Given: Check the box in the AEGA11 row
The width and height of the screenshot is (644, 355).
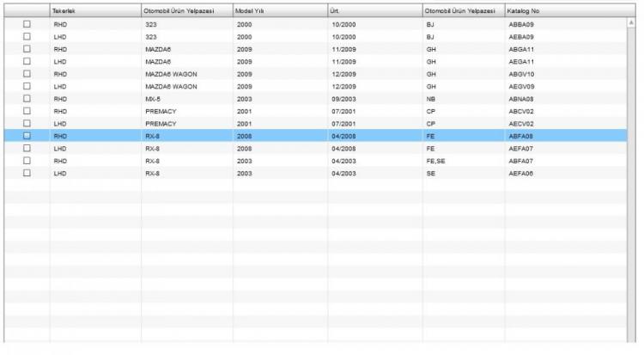Looking at the screenshot, I should 27,61.
